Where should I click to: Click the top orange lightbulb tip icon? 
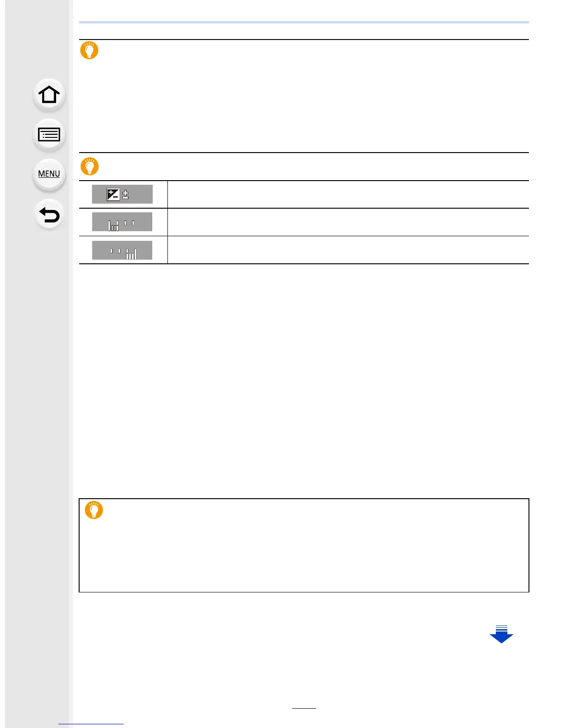[x=89, y=50]
